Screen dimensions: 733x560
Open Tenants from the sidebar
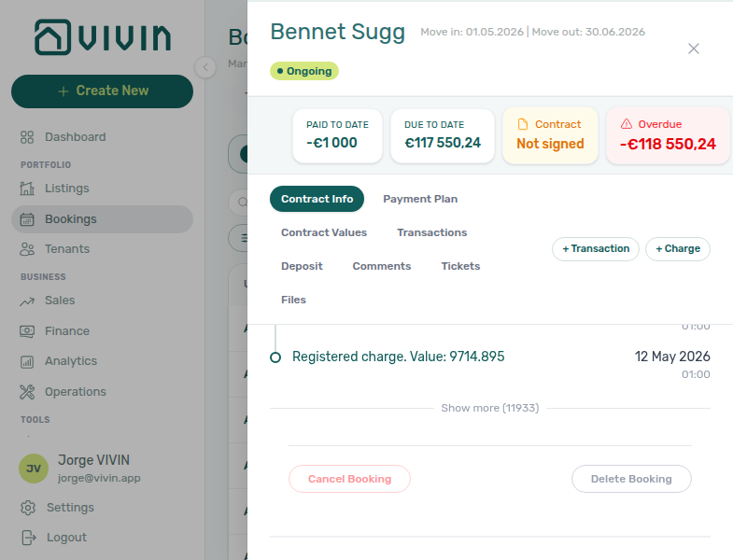103,249
